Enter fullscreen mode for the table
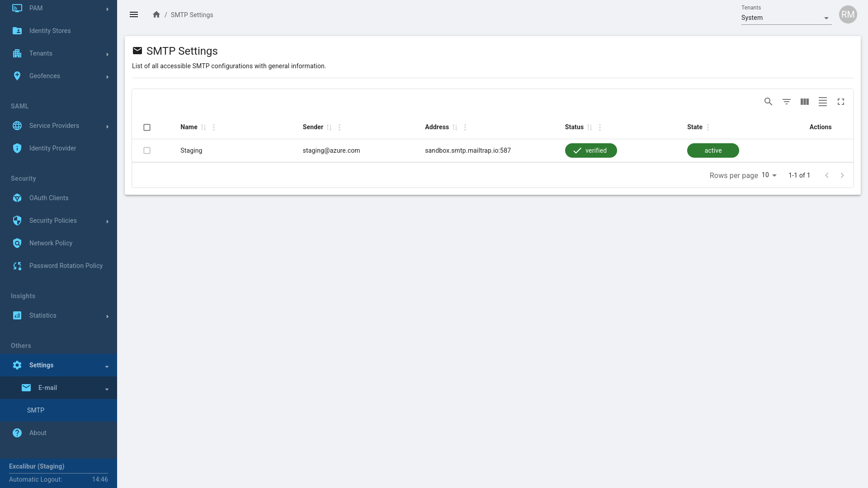Viewport: 868px width, 488px height. tap(840, 102)
